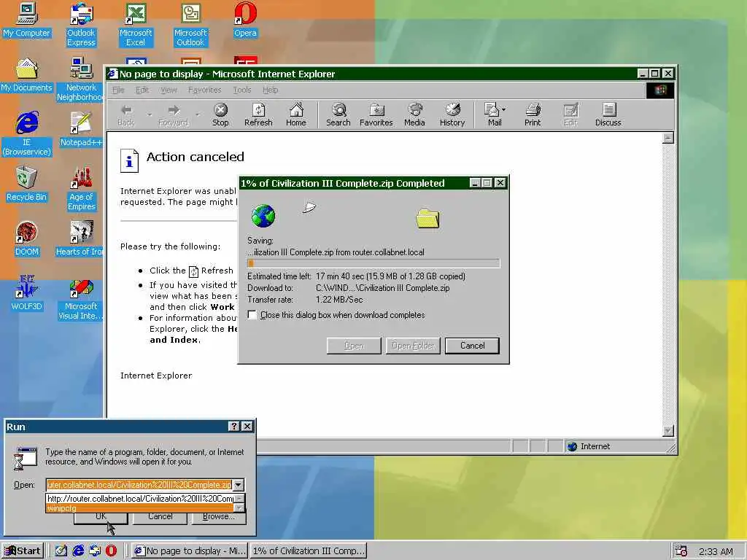Open the Edit menu in Internet Explorer

tap(142, 90)
